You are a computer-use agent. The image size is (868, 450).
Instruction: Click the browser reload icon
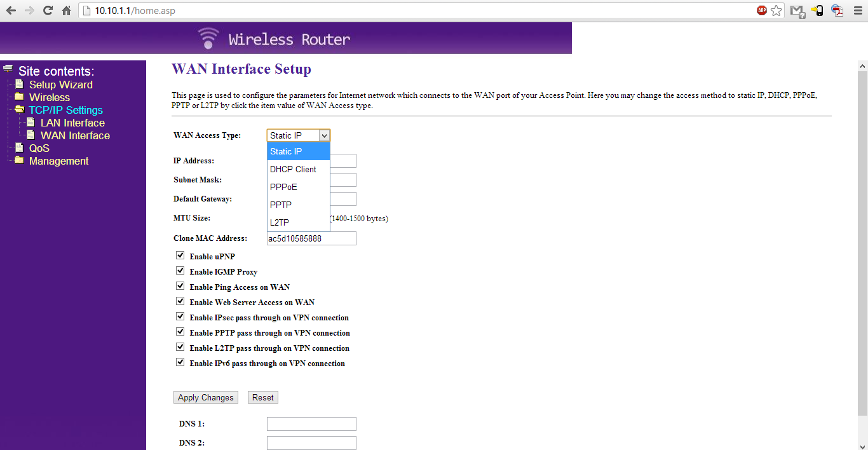[x=48, y=11]
